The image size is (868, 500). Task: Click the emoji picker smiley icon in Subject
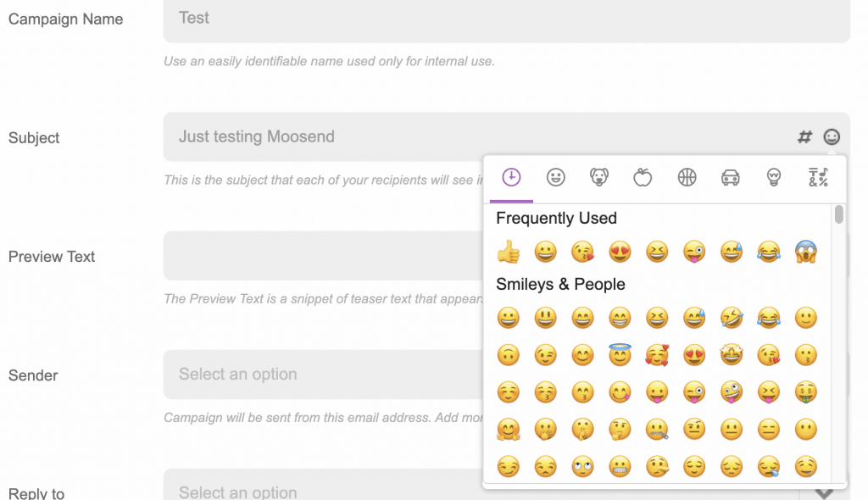pyautogui.click(x=832, y=137)
